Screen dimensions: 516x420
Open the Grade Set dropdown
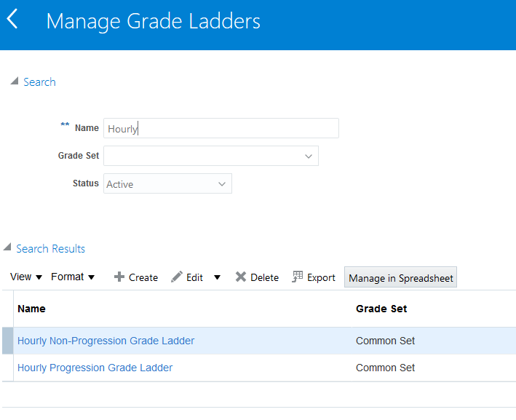click(x=309, y=156)
